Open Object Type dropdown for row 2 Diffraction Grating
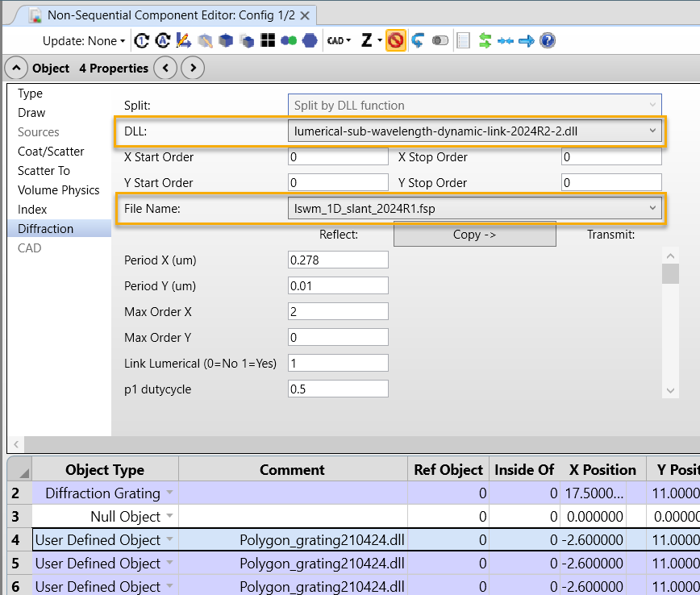 pyautogui.click(x=169, y=493)
